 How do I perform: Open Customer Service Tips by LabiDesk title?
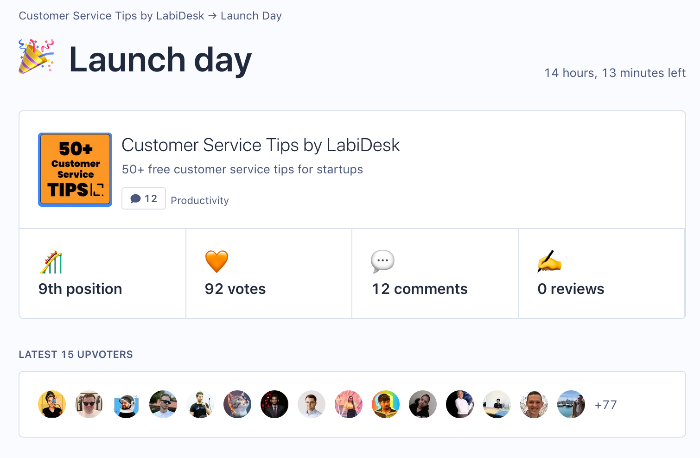coord(260,145)
